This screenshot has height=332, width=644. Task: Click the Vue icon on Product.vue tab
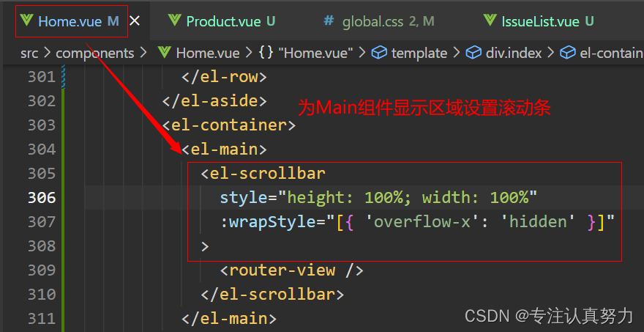click(x=175, y=21)
